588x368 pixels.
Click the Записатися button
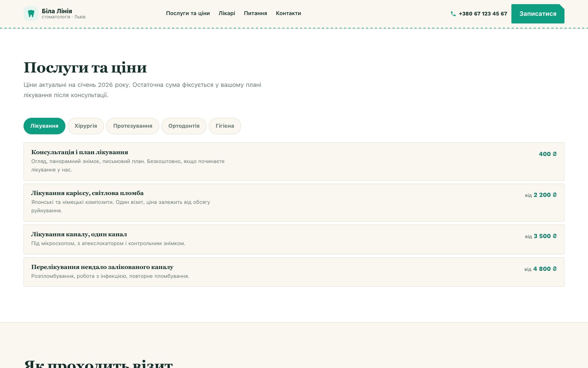(538, 14)
